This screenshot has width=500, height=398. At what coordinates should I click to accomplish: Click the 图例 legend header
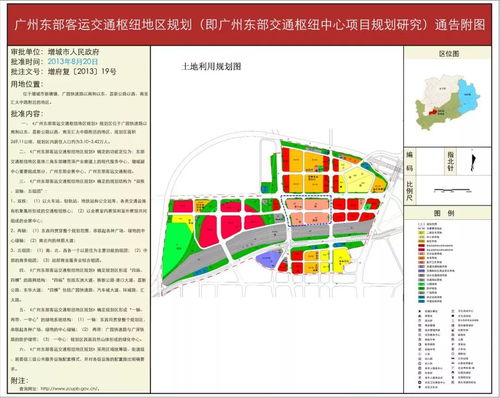447,213
